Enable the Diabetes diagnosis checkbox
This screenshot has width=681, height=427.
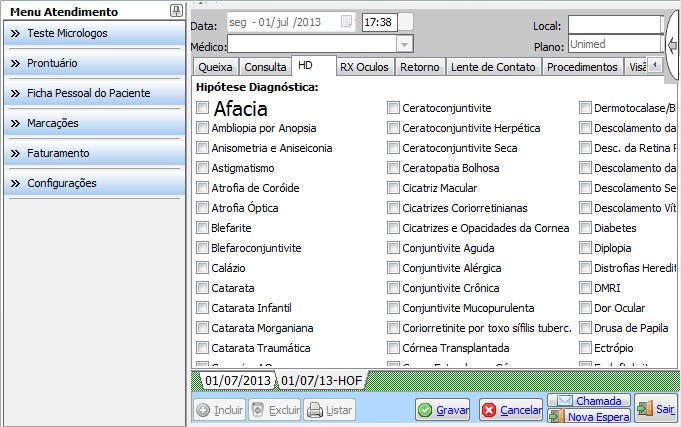coord(586,228)
